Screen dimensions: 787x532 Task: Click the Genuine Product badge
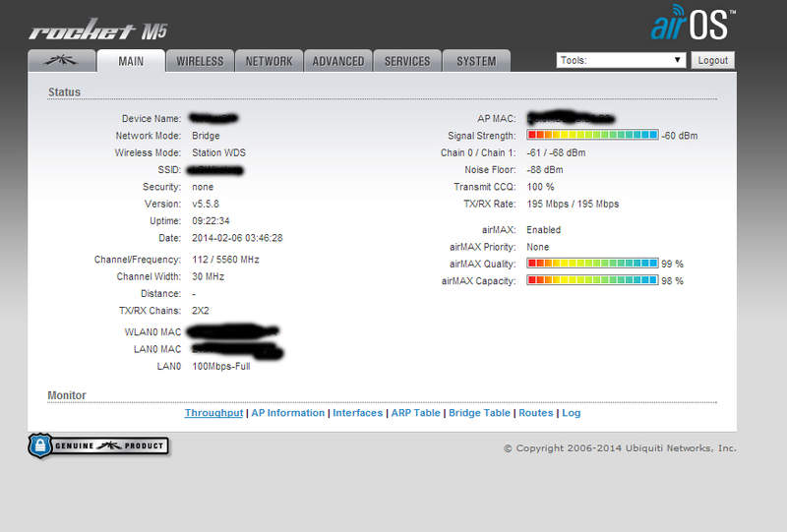click(98, 445)
